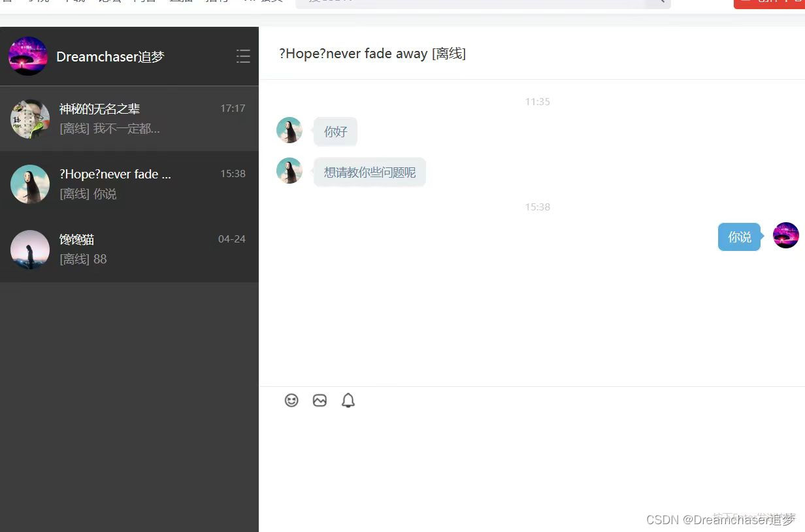The image size is (805, 532).
Task: Click the Dreamchaser追梦 username text
Action: (x=110, y=57)
